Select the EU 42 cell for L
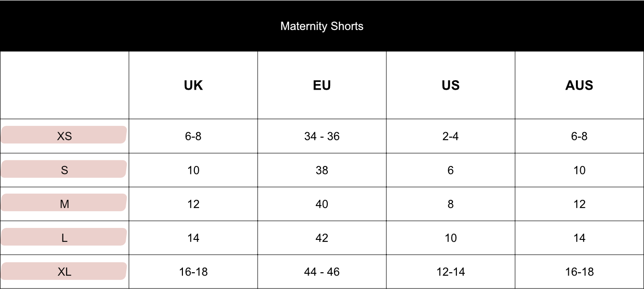The width and height of the screenshot is (644, 289). tap(322, 238)
